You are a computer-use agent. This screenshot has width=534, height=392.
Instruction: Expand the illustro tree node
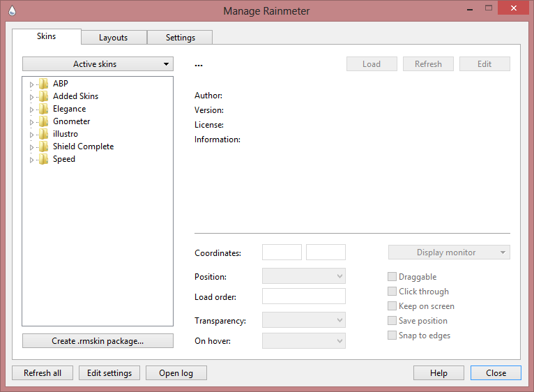point(31,135)
